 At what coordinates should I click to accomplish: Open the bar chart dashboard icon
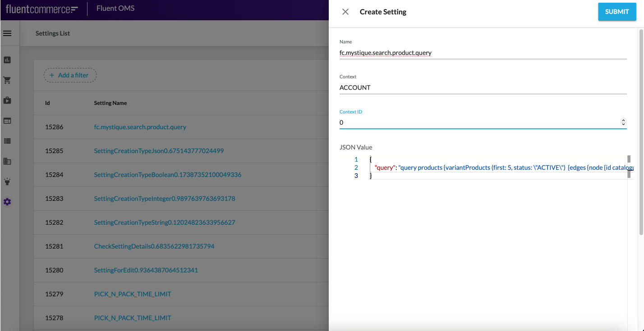click(7, 60)
